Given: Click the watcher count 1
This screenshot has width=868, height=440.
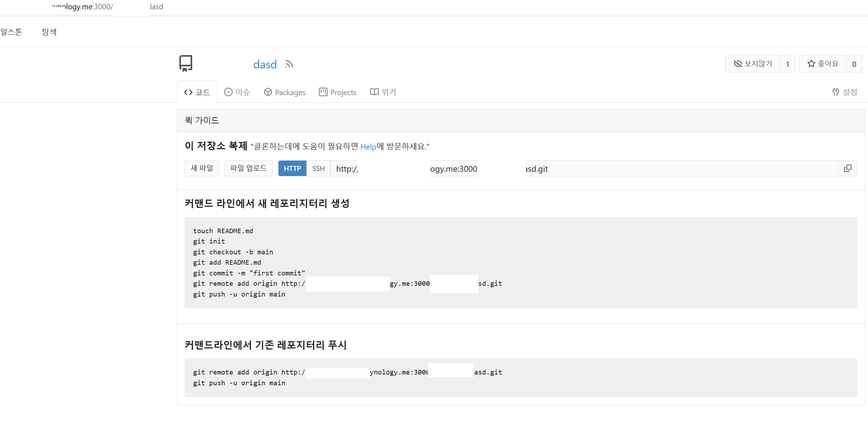Looking at the screenshot, I should 787,64.
